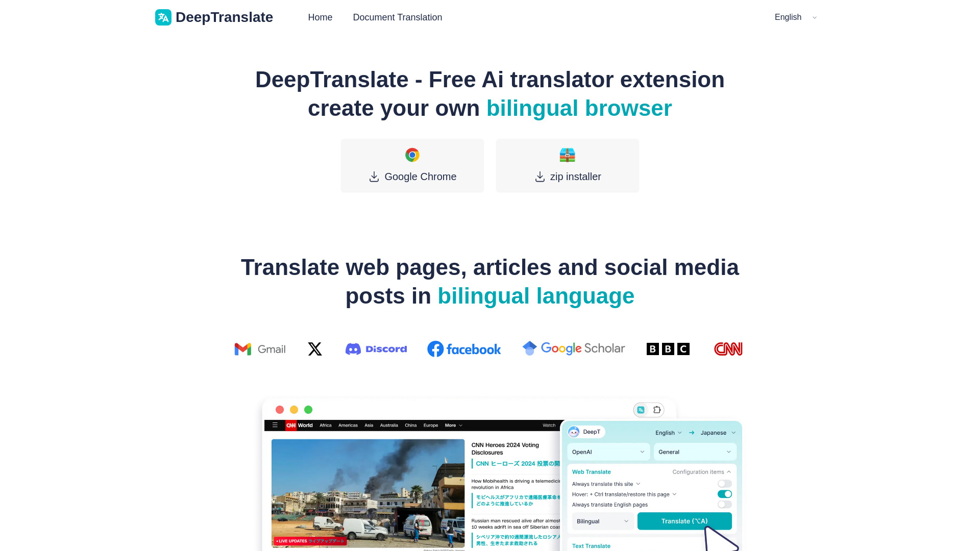Viewport: 980px width, 551px height.
Task: Download via Google Chrome extension button
Action: (411, 165)
